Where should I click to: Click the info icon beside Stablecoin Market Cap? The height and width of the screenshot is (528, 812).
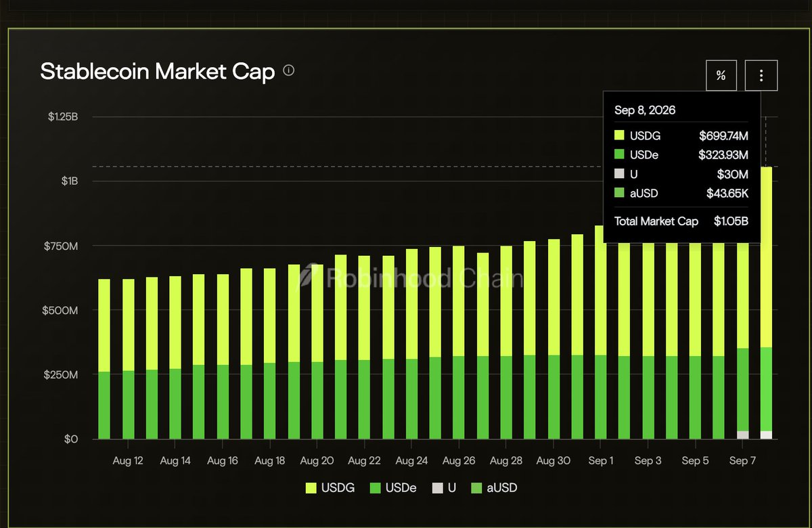point(289,70)
